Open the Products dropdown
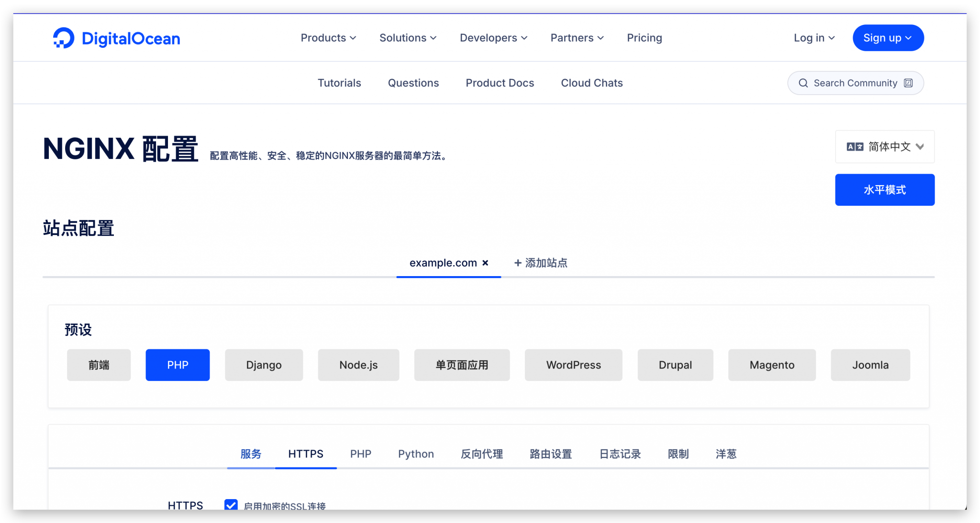Image resolution: width=980 pixels, height=523 pixels. [328, 38]
